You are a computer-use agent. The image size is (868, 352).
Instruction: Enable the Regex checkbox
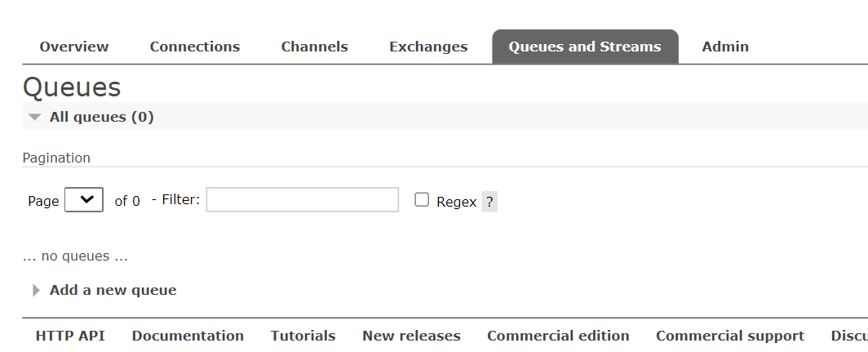422,199
